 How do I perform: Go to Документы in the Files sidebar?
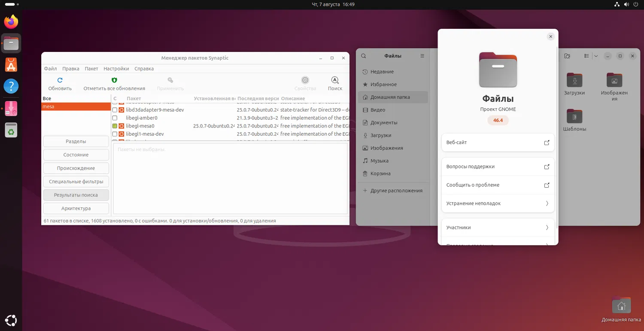click(393, 123)
